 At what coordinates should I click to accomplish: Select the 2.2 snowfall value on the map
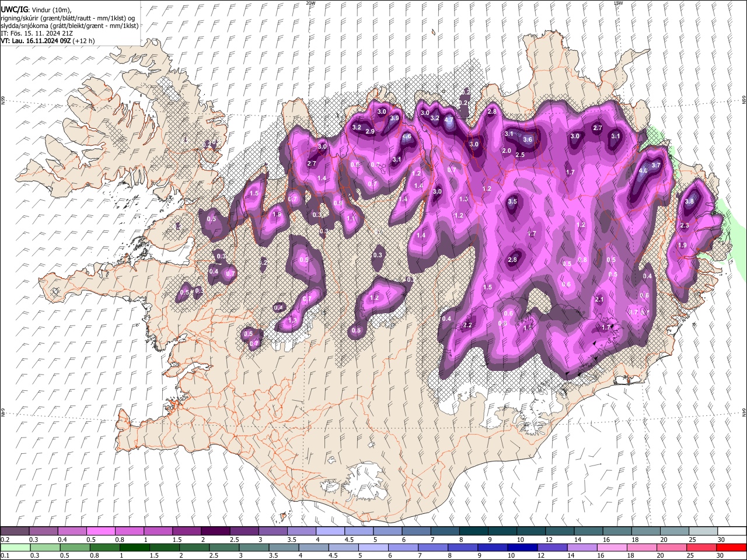467,325
